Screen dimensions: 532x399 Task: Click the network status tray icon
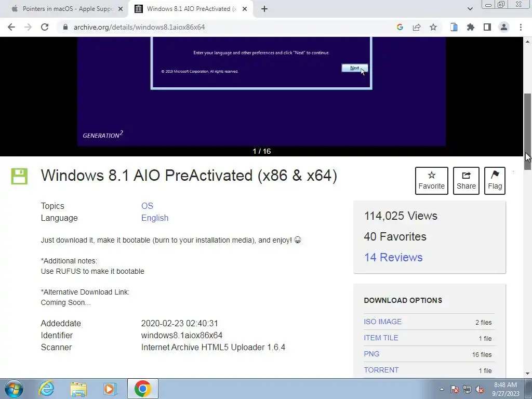pyautogui.click(x=467, y=389)
